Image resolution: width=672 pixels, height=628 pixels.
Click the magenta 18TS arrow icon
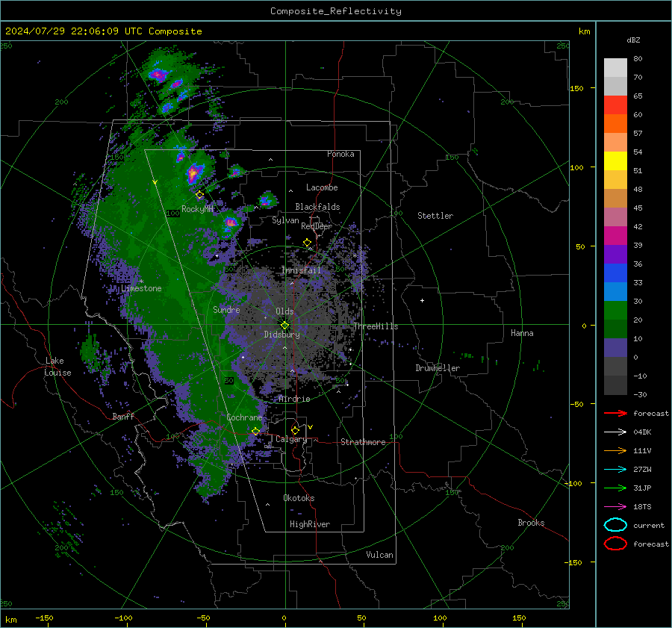pyautogui.click(x=615, y=507)
